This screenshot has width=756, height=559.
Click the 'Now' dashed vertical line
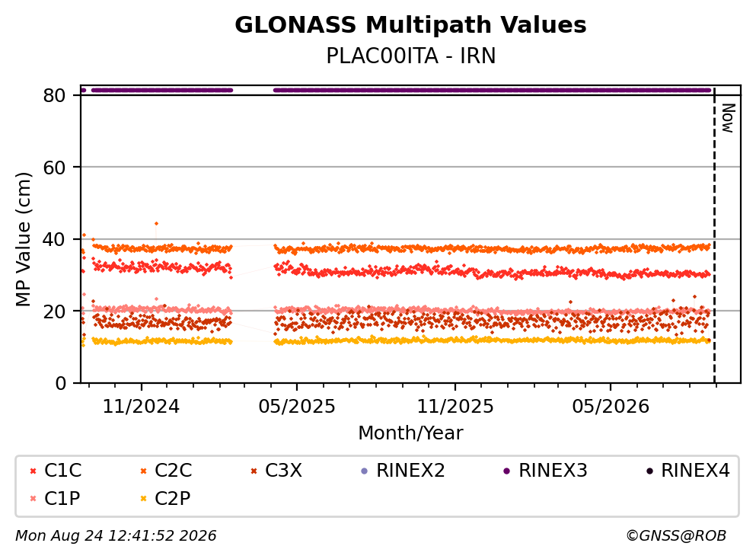tap(714, 236)
